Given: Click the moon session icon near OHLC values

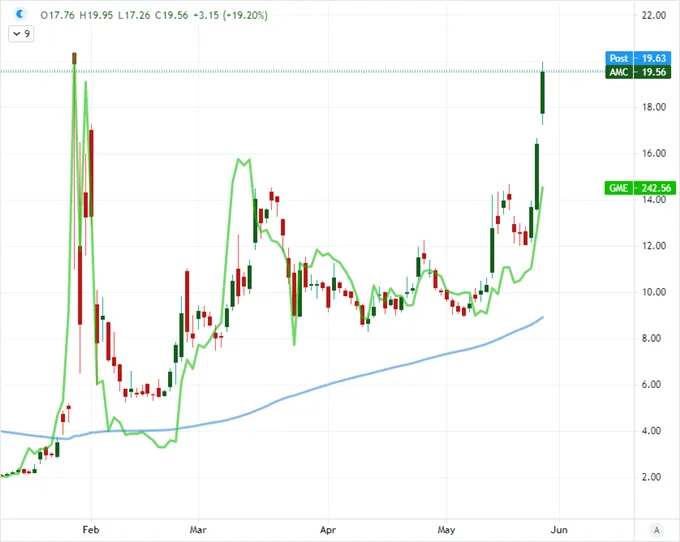Looking at the screenshot, I should 20,14.
